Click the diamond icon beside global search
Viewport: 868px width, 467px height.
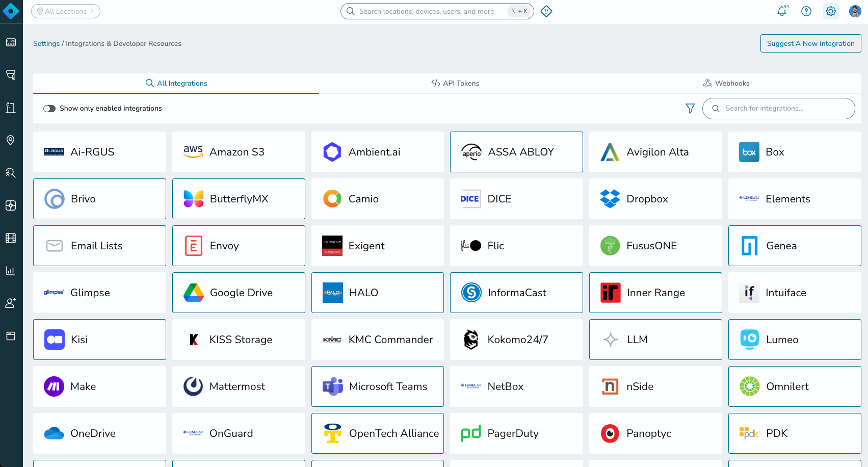(x=546, y=11)
